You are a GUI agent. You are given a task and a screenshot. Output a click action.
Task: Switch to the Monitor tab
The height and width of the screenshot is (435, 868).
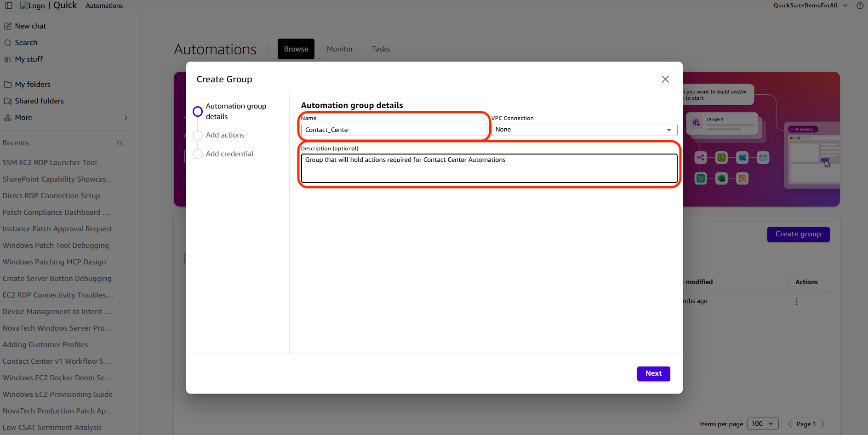pyautogui.click(x=340, y=49)
